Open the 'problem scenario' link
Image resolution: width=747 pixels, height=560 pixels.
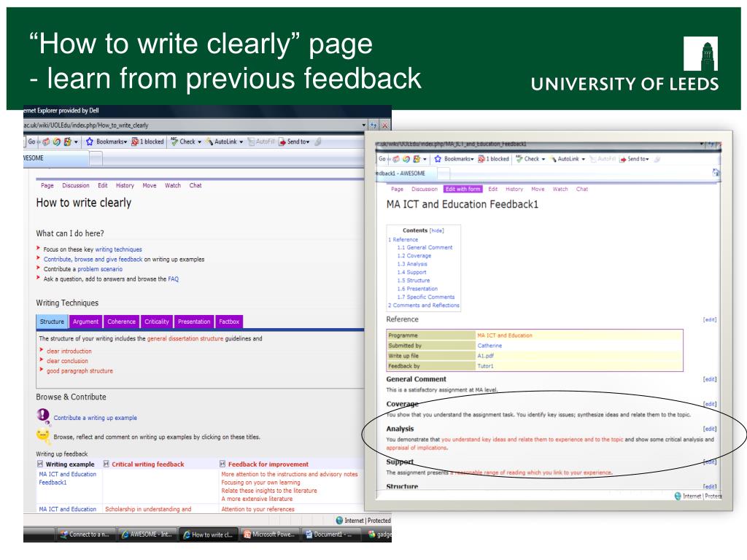[100, 269]
